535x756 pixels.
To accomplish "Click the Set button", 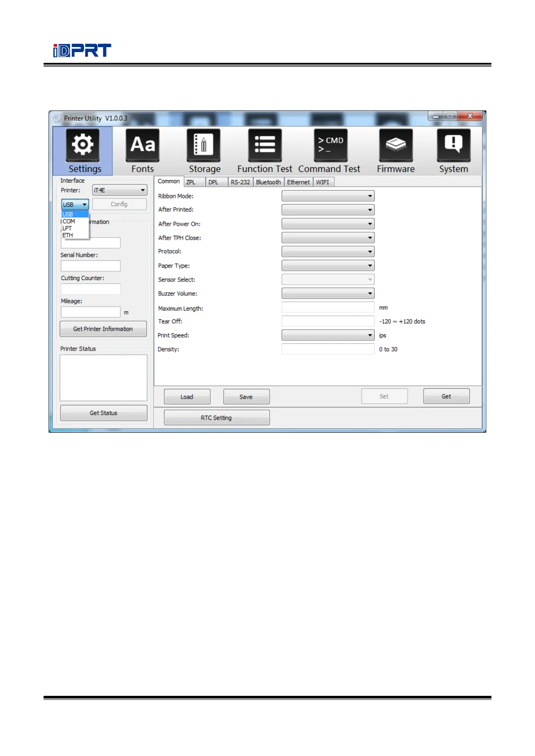I will (385, 396).
